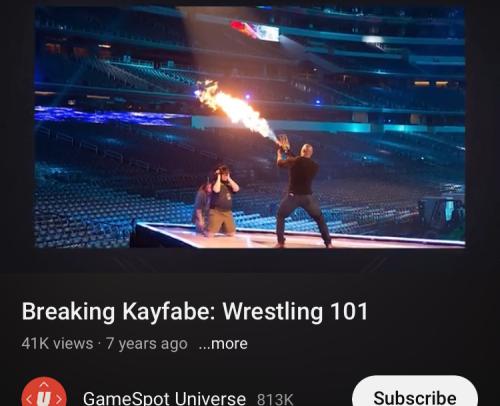
Task: Click the red letter U in avatar
Action: click(x=44, y=398)
